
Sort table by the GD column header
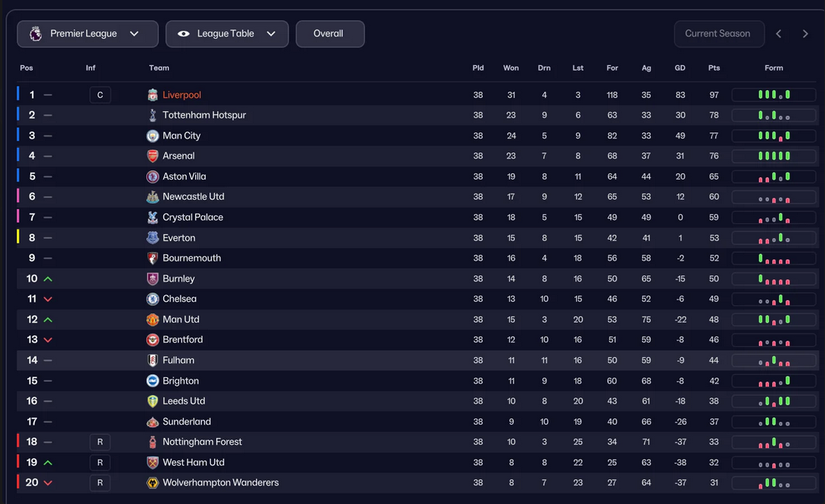coord(679,68)
